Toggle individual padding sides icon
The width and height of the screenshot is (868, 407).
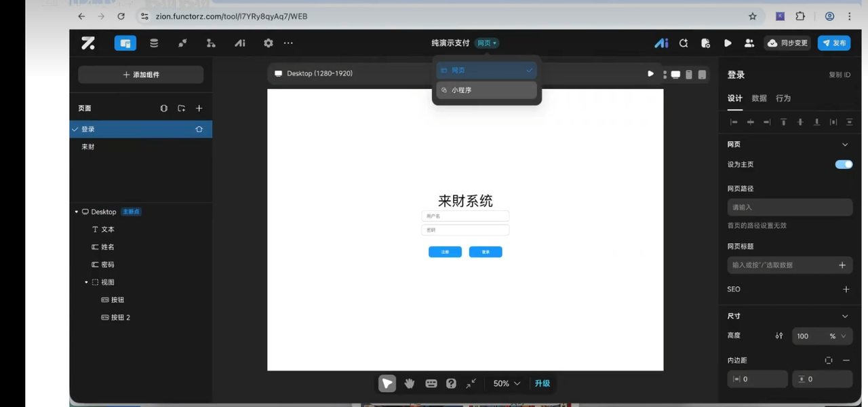click(829, 360)
